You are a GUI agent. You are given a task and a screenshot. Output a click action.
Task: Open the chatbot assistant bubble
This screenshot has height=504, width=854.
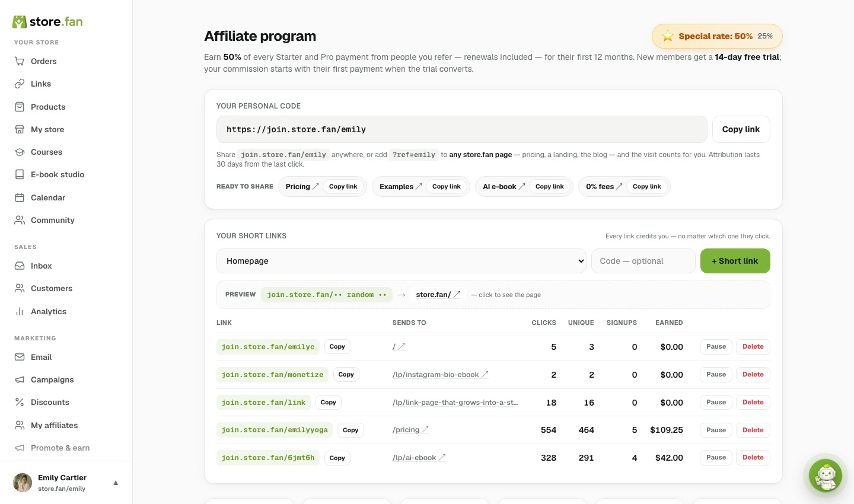pyautogui.click(x=826, y=476)
